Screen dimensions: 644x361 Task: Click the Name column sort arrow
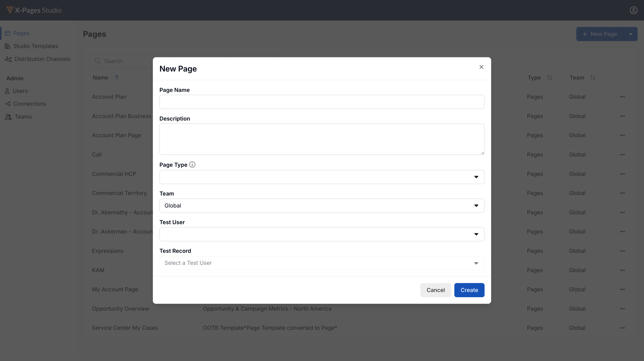pos(117,78)
